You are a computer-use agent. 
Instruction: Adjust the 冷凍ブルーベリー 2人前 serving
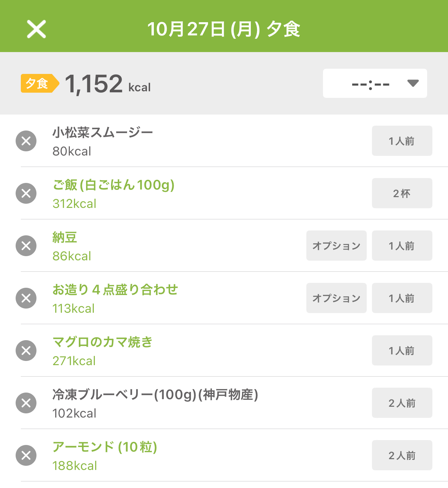pos(402,403)
